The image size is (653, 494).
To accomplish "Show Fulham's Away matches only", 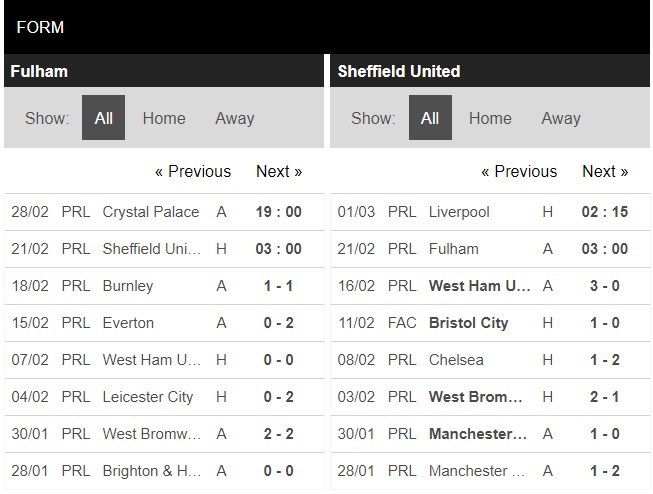I will coord(235,118).
